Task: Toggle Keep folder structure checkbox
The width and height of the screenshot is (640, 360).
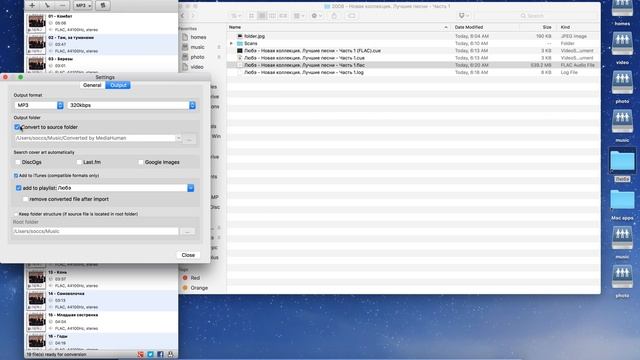Action: coord(16,214)
